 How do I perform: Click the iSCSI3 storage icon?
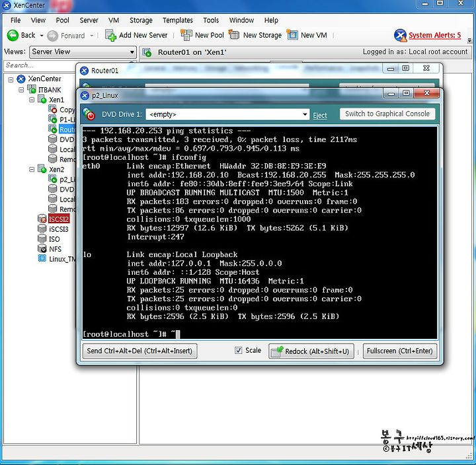point(42,229)
